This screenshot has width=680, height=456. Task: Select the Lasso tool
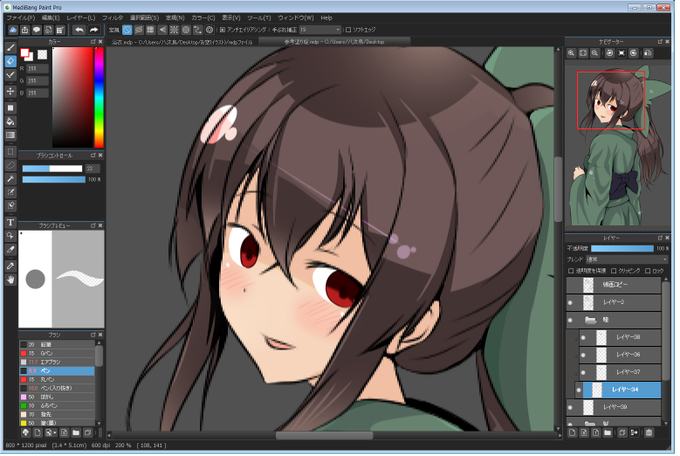pos(11,165)
